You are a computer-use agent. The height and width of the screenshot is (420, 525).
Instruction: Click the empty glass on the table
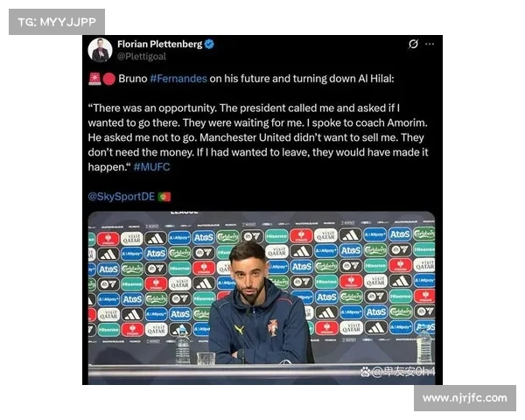(206, 359)
